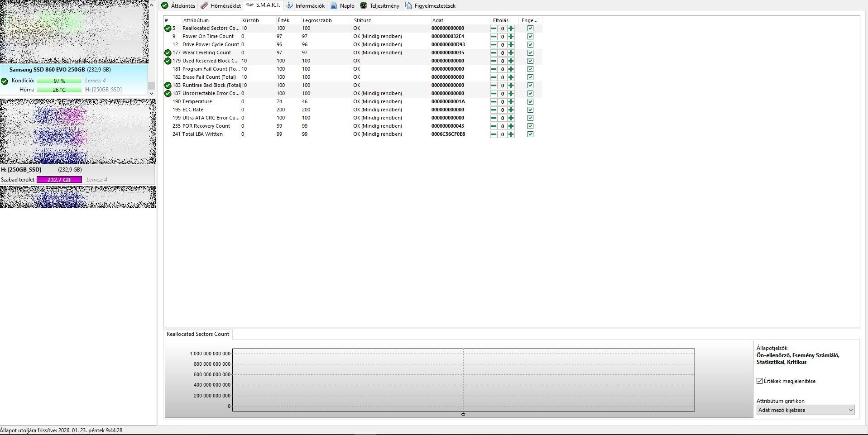The height and width of the screenshot is (435, 868).
Task: Click the disk list scroll-up arrow
Action: [x=152, y=5]
